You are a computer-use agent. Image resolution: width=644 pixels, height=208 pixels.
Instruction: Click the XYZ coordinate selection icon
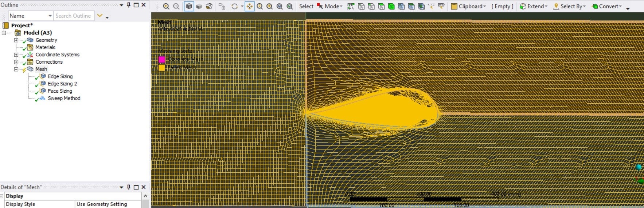431,6
